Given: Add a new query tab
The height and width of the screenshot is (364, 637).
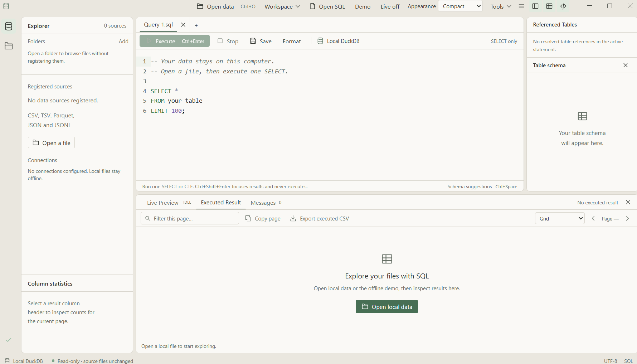Looking at the screenshot, I should click(x=196, y=25).
